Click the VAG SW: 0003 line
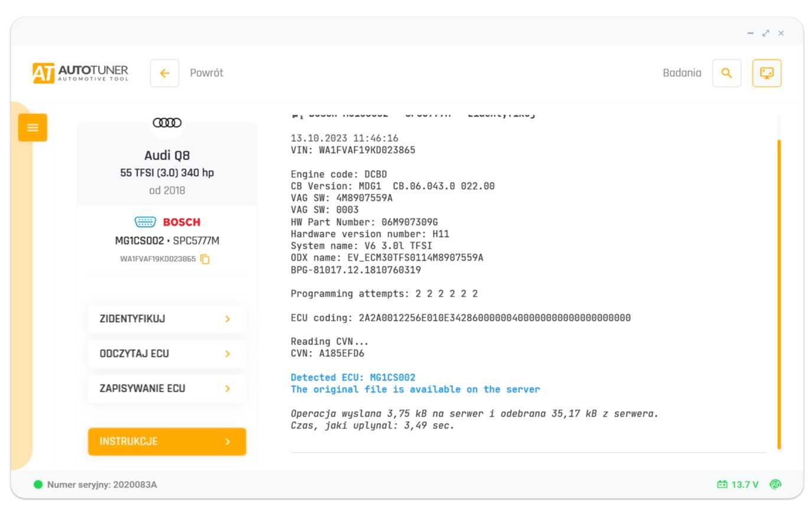This screenshot has width=812, height=517. (325, 210)
